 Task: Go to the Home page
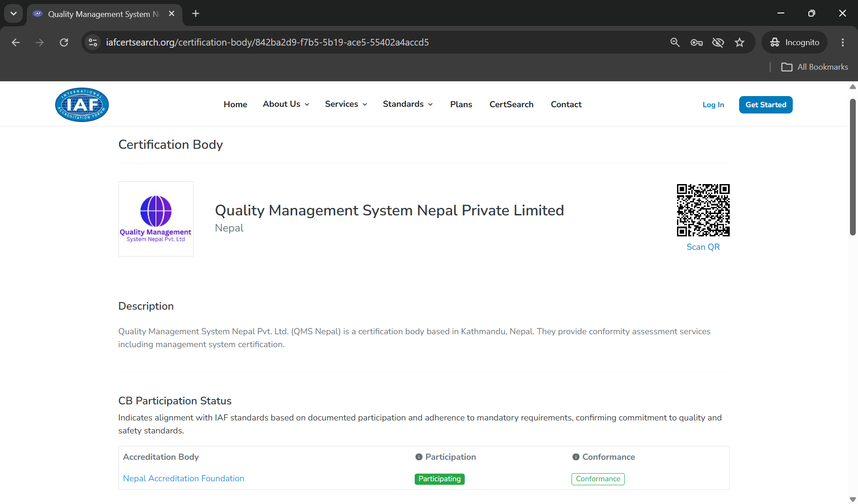click(x=236, y=104)
